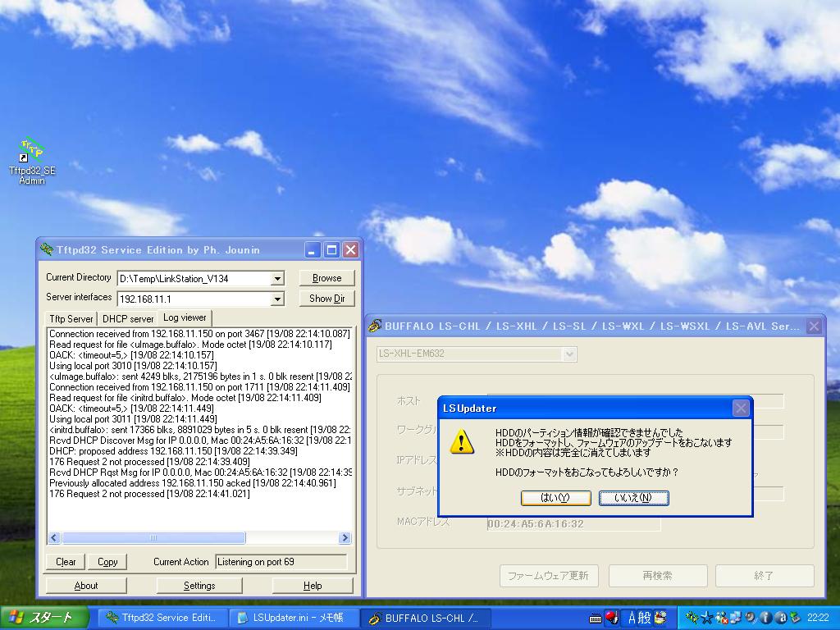Minimize the Tftpd32 window
The width and height of the screenshot is (840, 630).
click(313, 249)
